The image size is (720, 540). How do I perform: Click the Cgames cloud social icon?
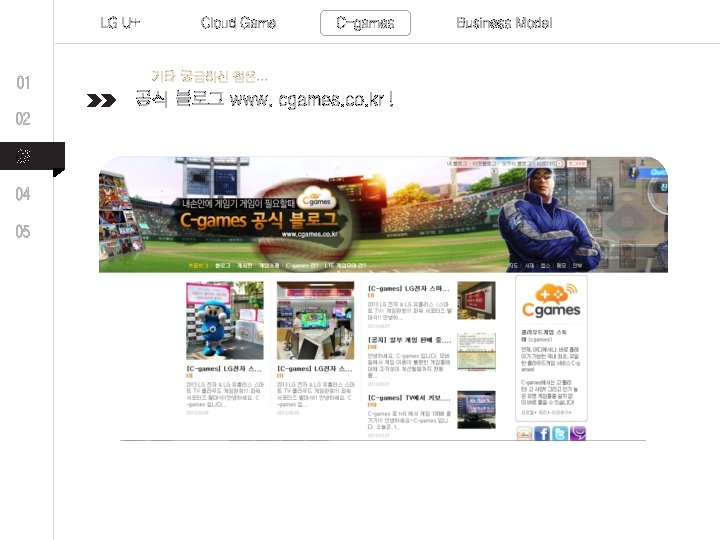tap(524, 433)
